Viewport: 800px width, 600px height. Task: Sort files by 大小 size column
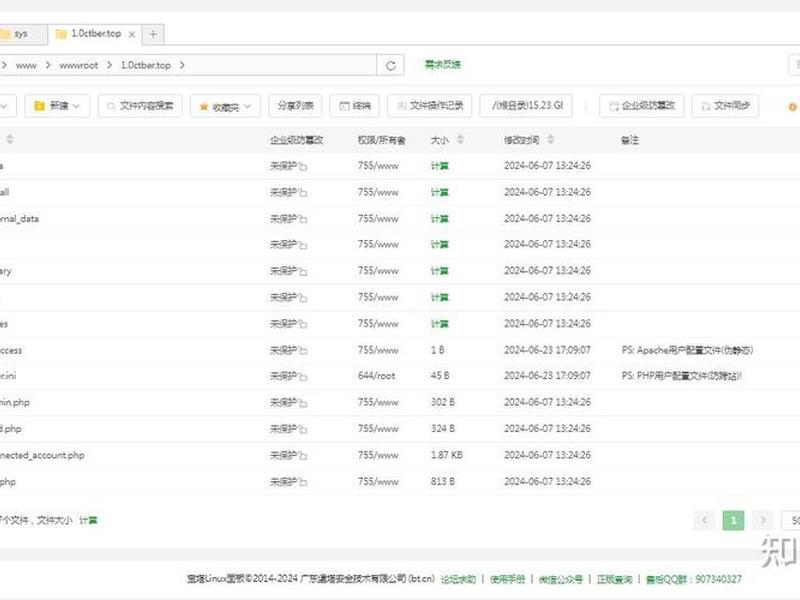coord(447,140)
